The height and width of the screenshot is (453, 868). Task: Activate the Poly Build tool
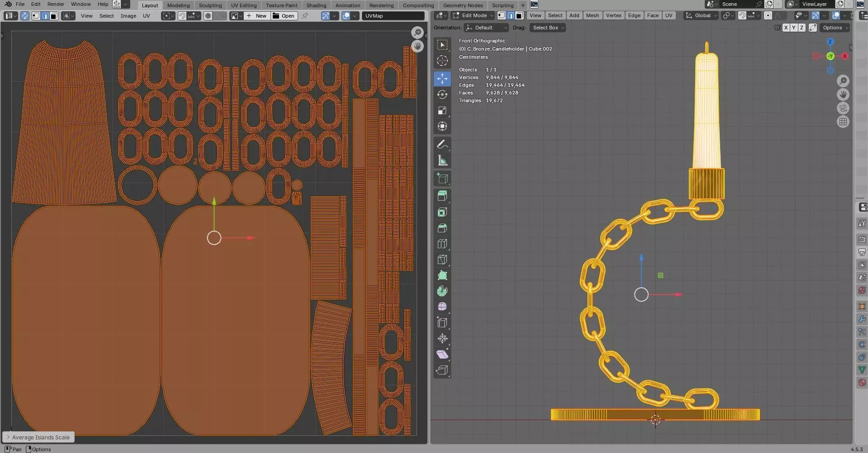click(442, 275)
